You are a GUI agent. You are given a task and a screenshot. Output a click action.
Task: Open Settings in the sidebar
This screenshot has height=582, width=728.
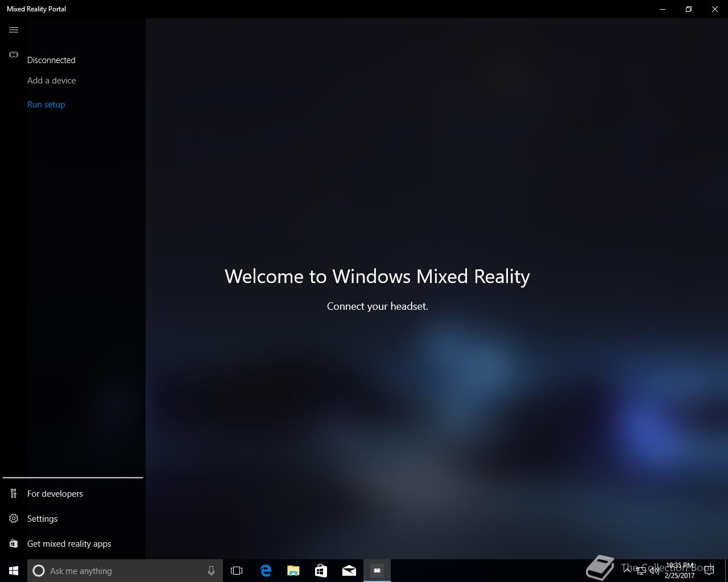point(43,518)
